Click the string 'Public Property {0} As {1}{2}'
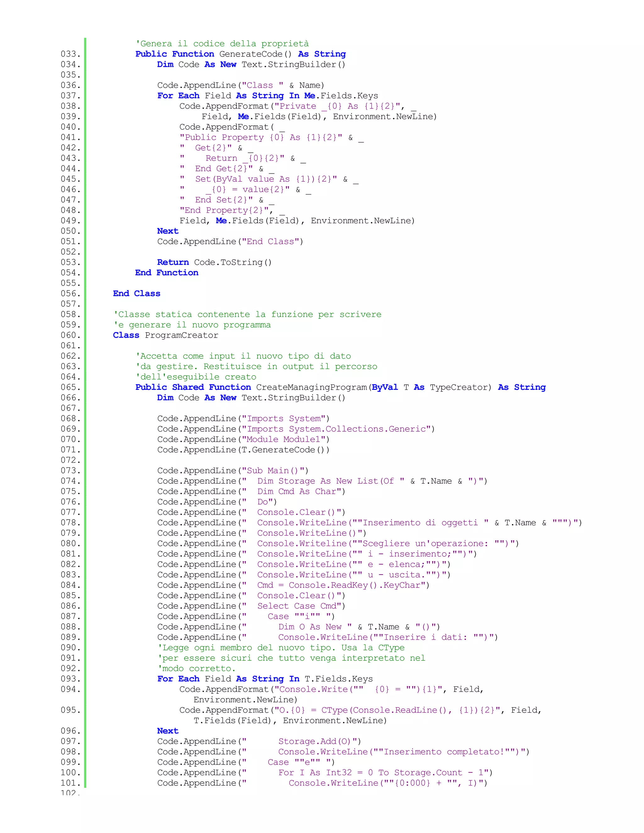Image resolution: width=644 pixels, height=833 pixels. [x=261, y=137]
